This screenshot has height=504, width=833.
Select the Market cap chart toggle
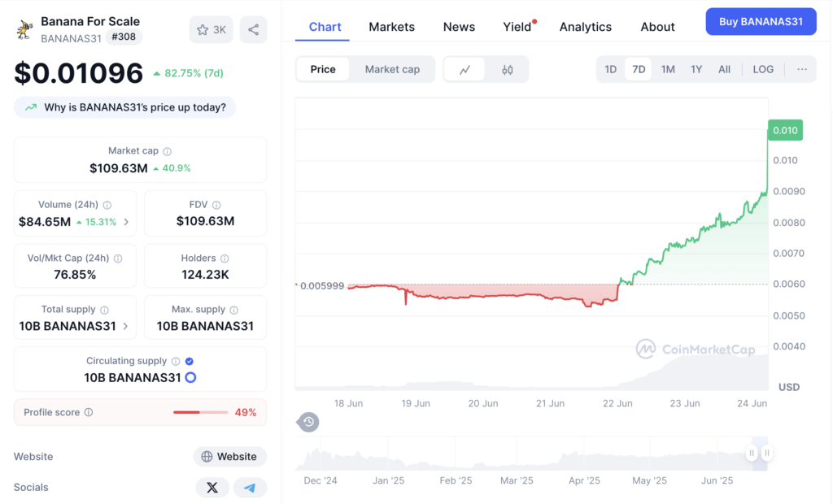[392, 70]
